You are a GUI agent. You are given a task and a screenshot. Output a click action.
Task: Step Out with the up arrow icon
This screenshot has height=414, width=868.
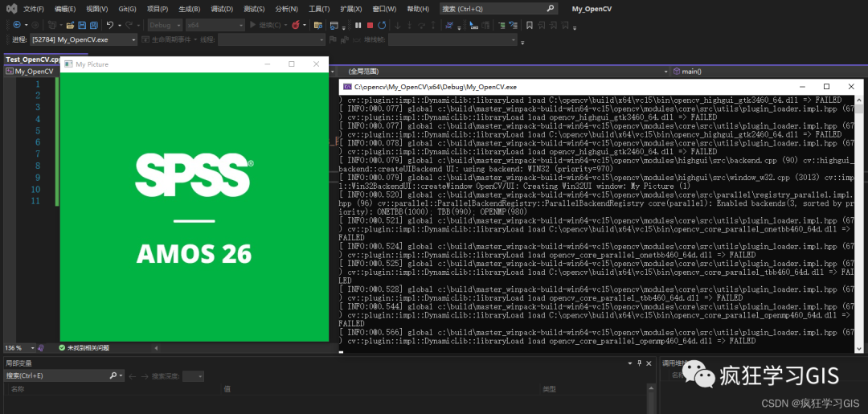(435, 25)
